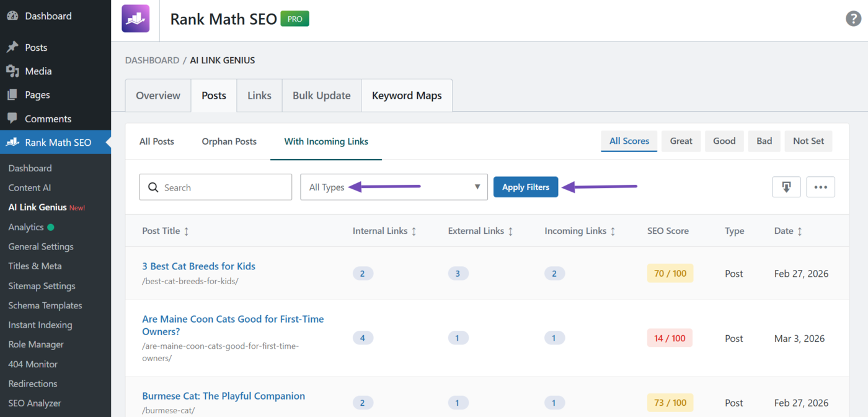Screen dimensions: 868x417
Task: Open Titles & Meta sidebar item
Action: tap(35, 266)
